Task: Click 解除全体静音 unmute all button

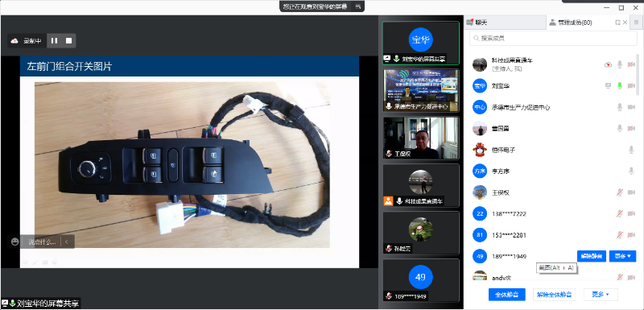Action: pos(554,295)
